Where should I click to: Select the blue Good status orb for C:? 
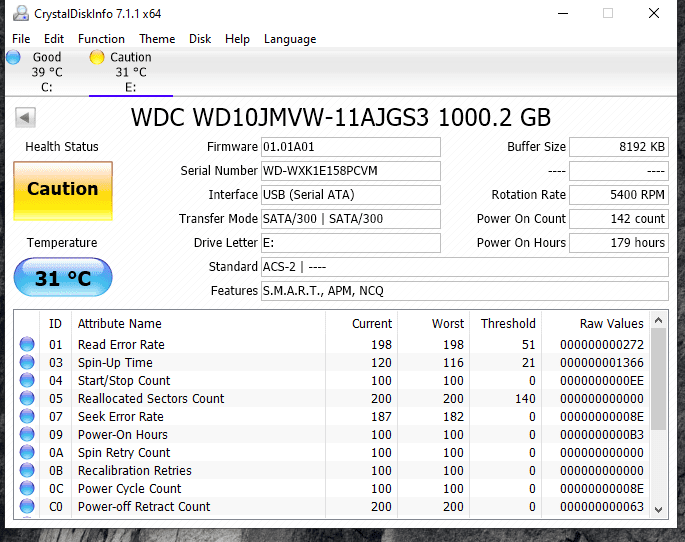[14, 57]
